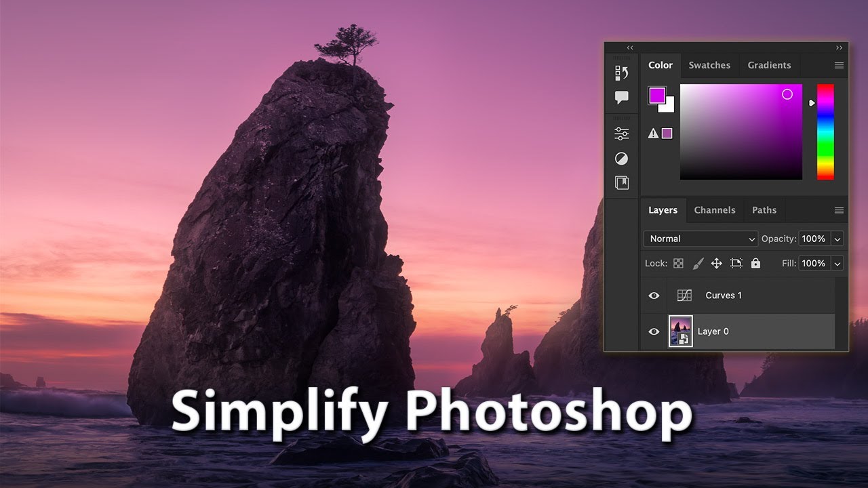
Task: Open the Adjustments panel half-circle icon
Action: point(622,159)
